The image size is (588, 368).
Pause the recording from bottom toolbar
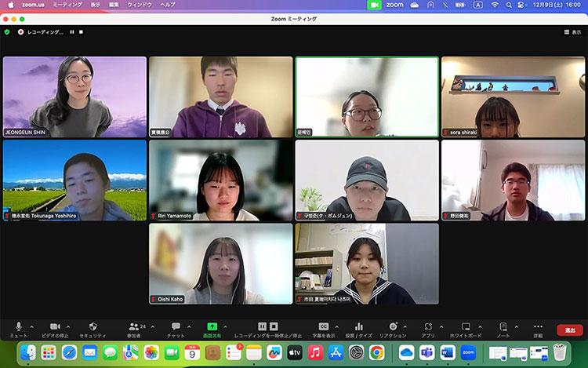tap(263, 326)
